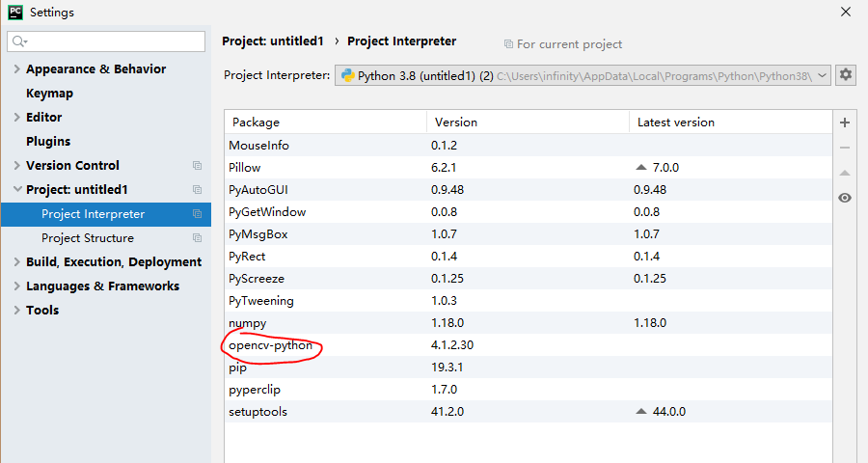The height and width of the screenshot is (463, 868).
Task: Select the setuptools package row
Action: pyautogui.click(x=529, y=411)
